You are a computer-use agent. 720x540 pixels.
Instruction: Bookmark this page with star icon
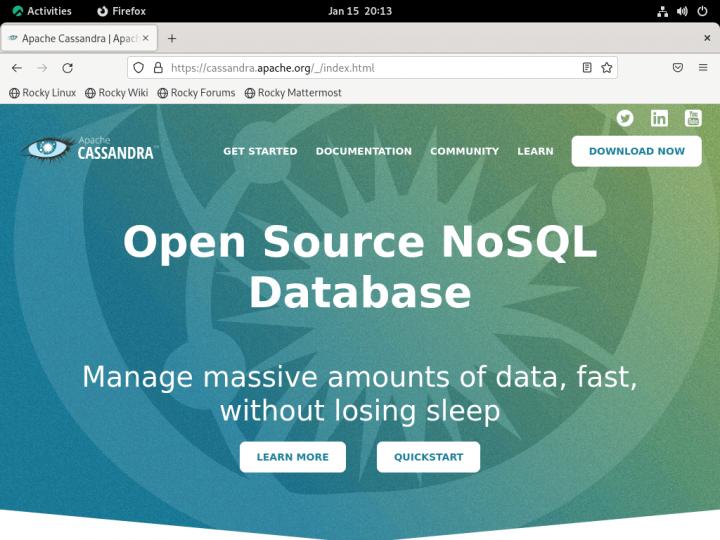[x=606, y=68]
